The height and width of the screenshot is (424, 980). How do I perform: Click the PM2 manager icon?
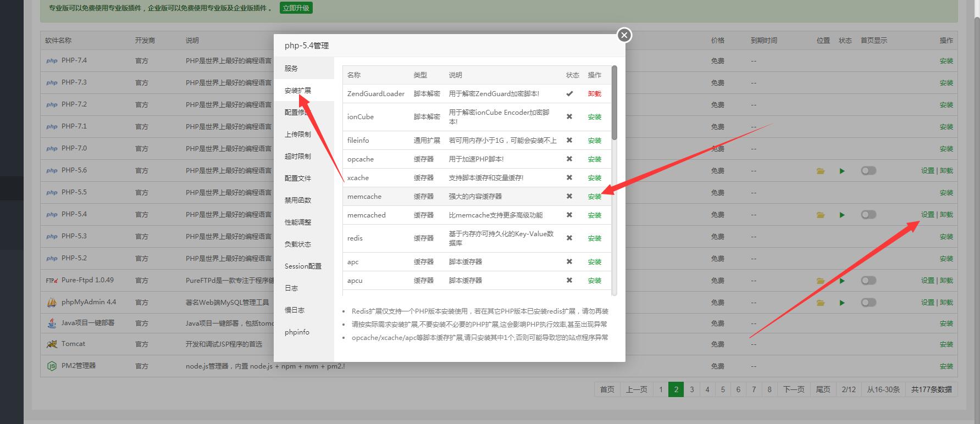click(x=52, y=366)
